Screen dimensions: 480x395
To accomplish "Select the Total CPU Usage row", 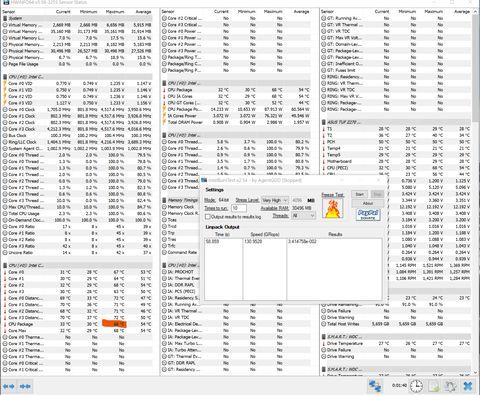I will (x=77, y=213).
